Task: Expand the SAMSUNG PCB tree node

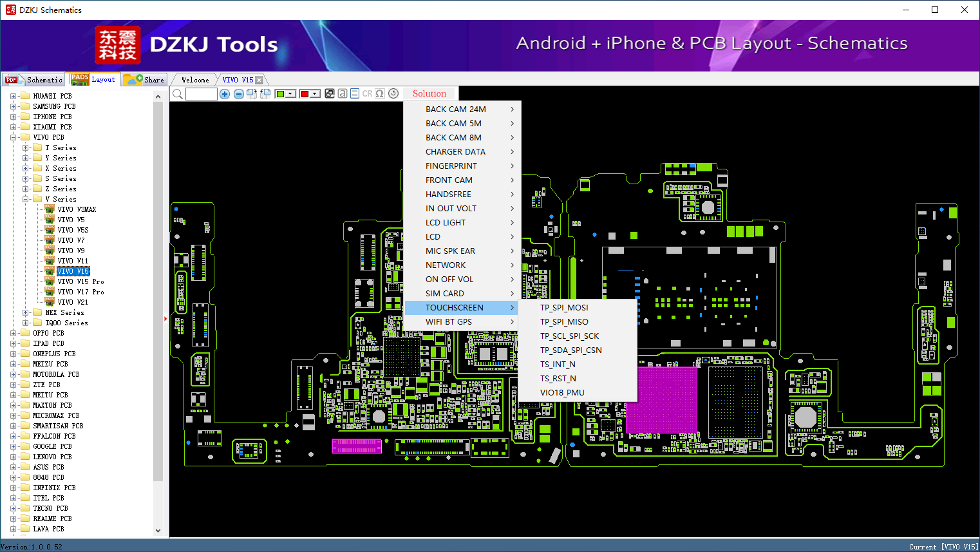Action: tap(13, 106)
